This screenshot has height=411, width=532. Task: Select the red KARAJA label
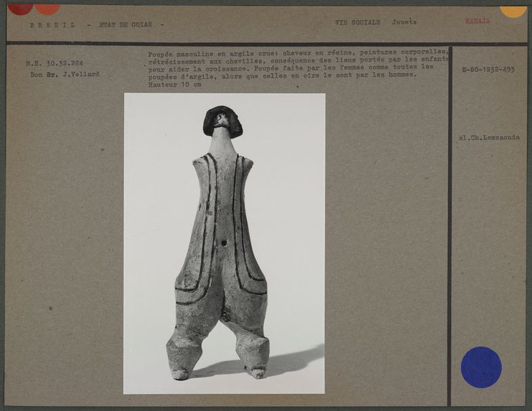[x=477, y=22]
